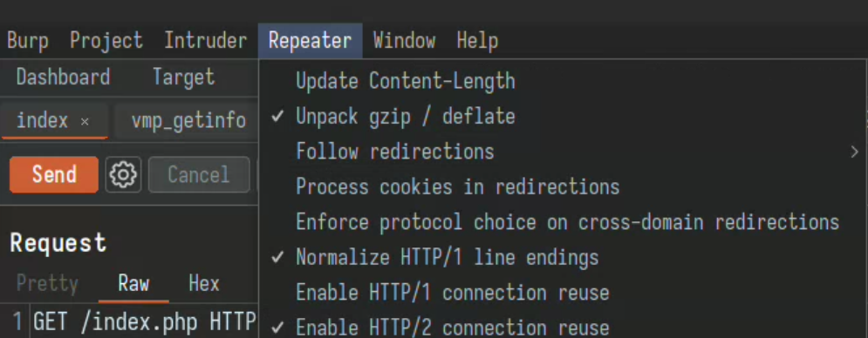Open the request settings gear icon
This screenshot has width=868, height=338.
coord(124,175)
